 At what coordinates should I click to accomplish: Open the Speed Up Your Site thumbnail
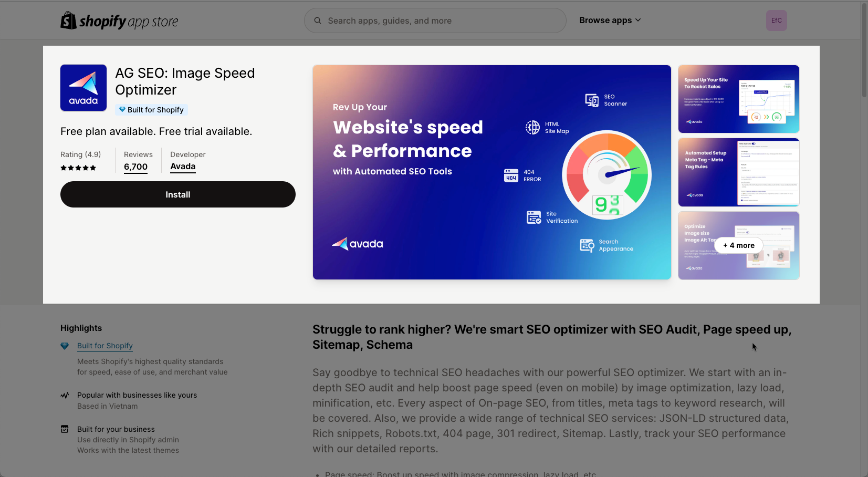coord(739,99)
